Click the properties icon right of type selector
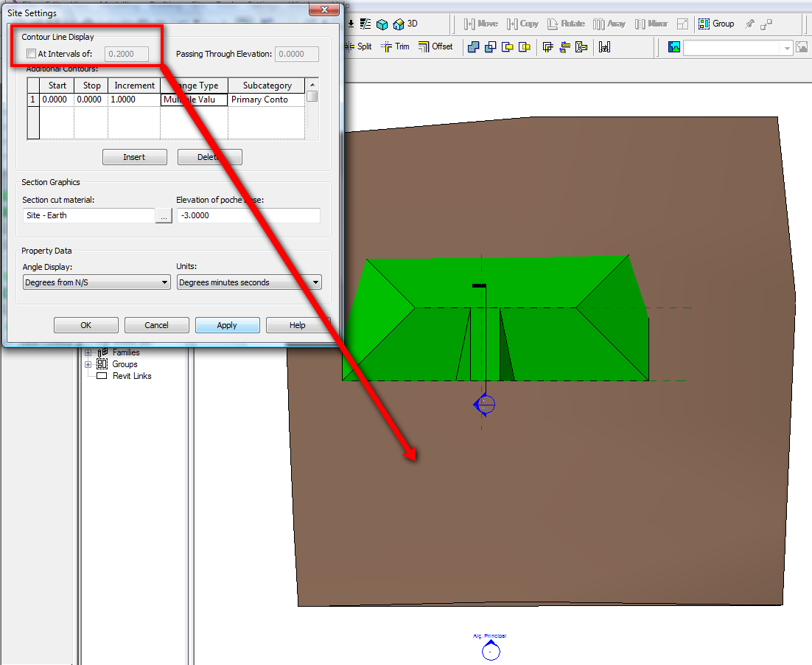This screenshot has height=665, width=812. point(802,47)
